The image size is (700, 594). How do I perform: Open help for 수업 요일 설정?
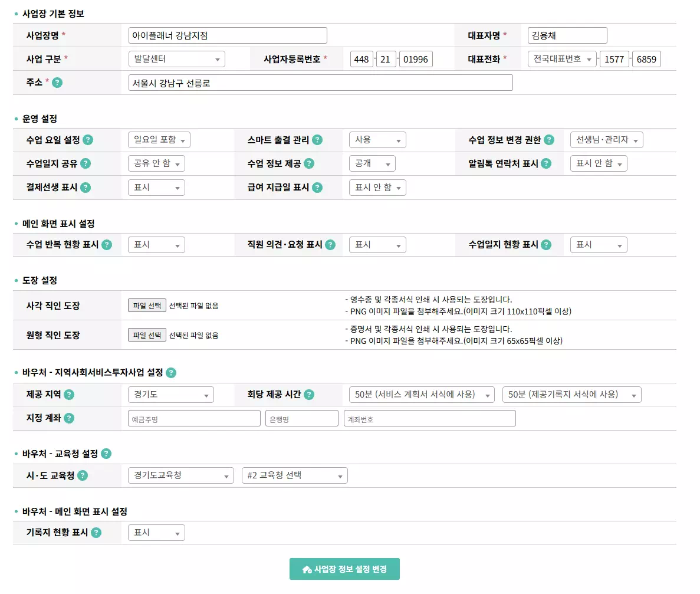[87, 140]
